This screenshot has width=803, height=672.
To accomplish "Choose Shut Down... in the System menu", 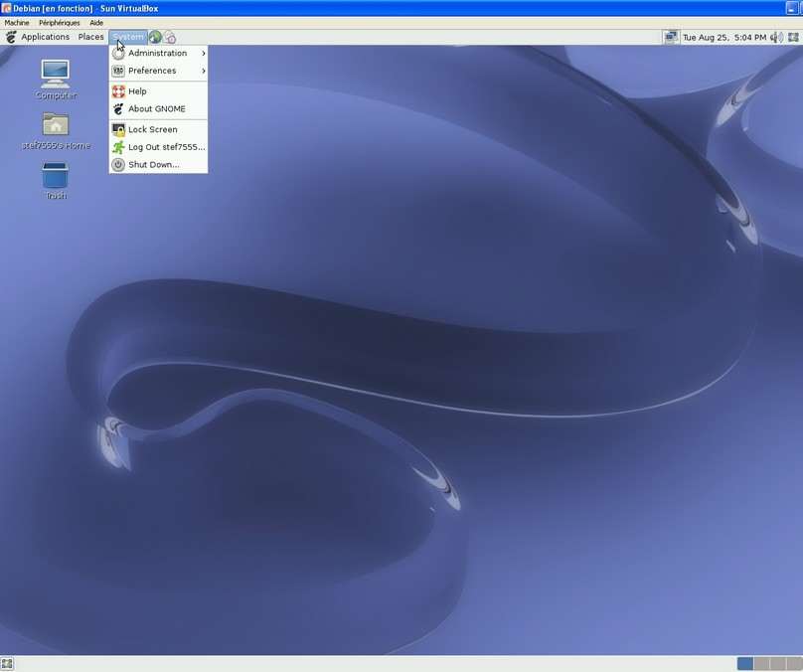I will click(x=158, y=164).
